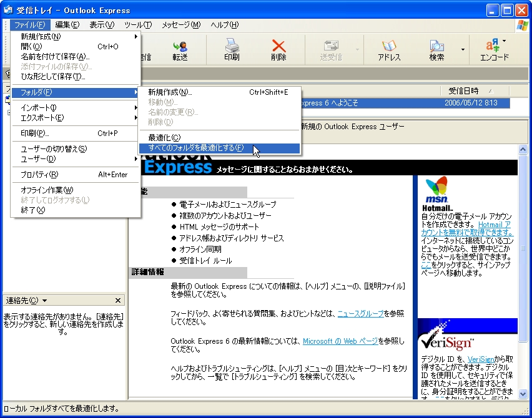Click the 受信トレイ ルール bullet text
The height and width of the screenshot is (418, 532).
pos(205,261)
